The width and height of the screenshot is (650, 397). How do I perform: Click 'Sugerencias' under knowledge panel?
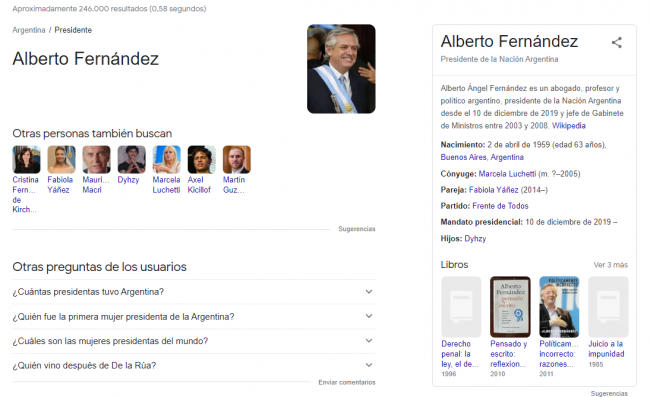609,393
